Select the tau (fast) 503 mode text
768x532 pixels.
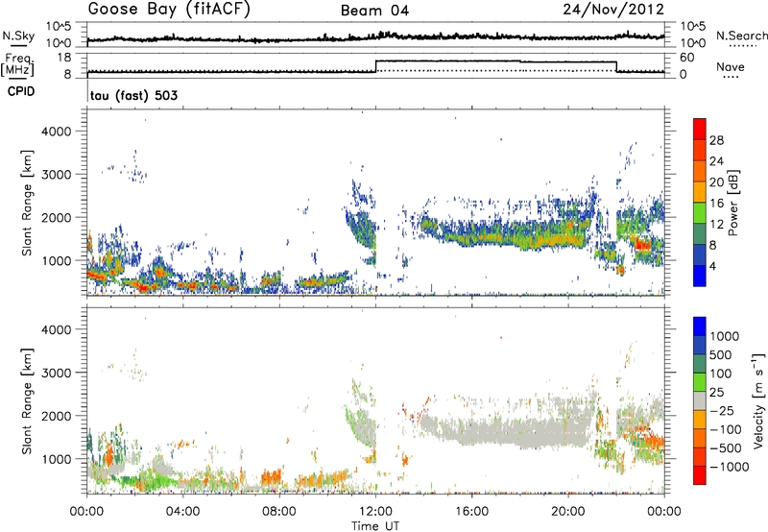click(133, 95)
